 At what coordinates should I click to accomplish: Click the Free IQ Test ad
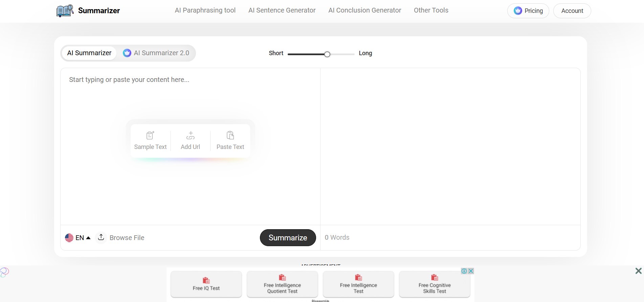pos(206,284)
